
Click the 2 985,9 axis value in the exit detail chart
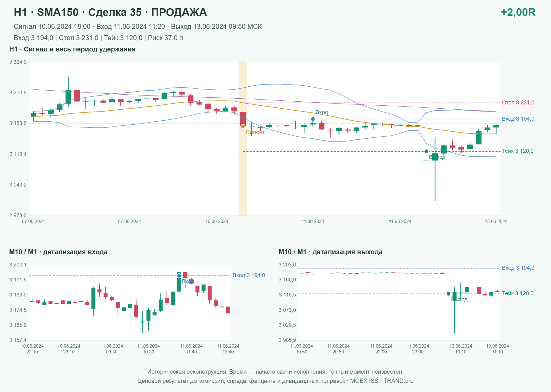click(x=287, y=340)
